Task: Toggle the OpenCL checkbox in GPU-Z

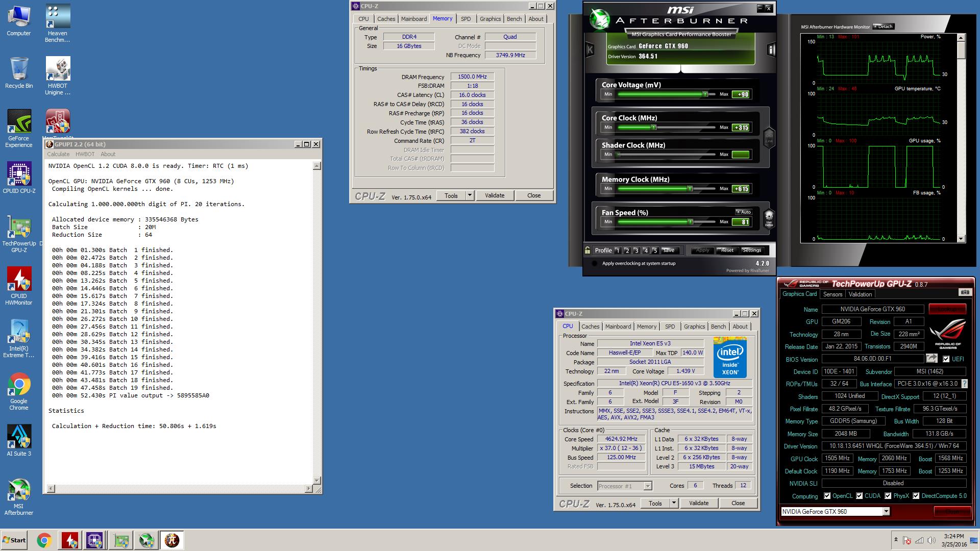Action: (x=827, y=496)
